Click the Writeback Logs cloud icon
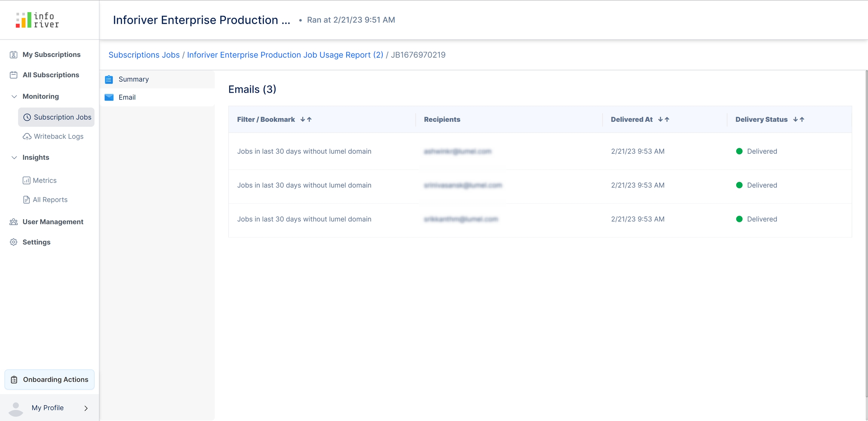 point(27,136)
